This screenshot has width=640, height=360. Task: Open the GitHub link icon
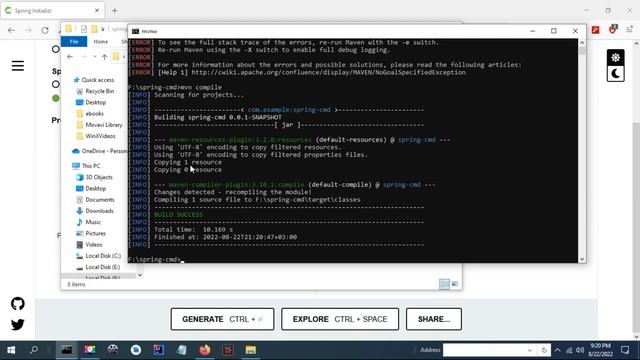click(x=18, y=304)
